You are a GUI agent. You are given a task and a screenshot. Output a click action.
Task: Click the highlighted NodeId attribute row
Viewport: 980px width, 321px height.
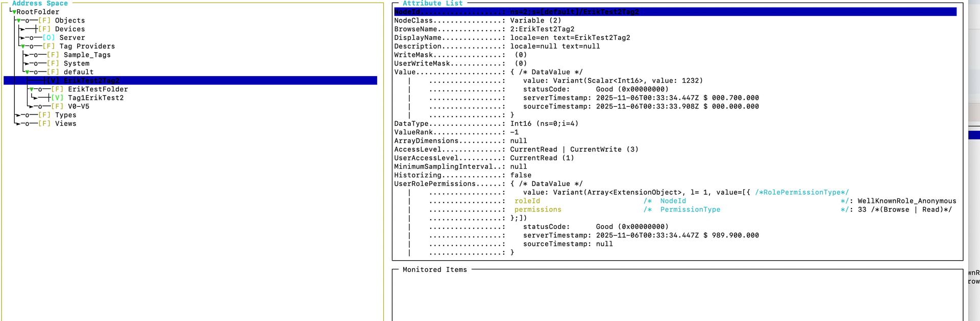point(675,12)
